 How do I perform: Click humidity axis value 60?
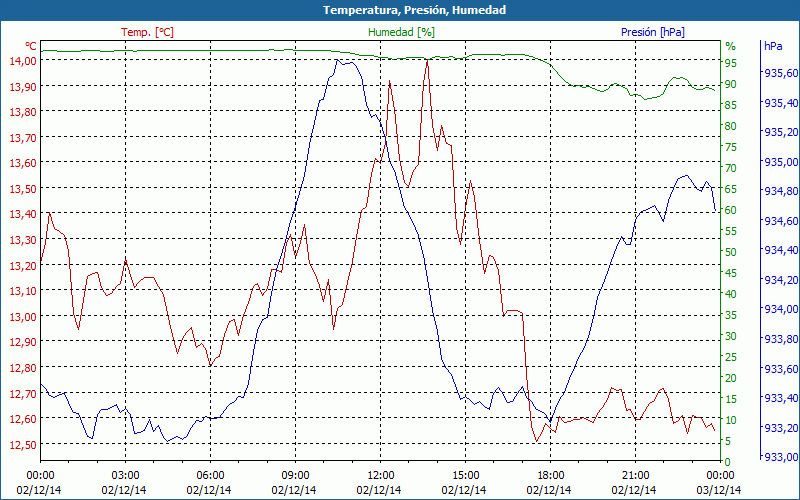[x=731, y=210]
